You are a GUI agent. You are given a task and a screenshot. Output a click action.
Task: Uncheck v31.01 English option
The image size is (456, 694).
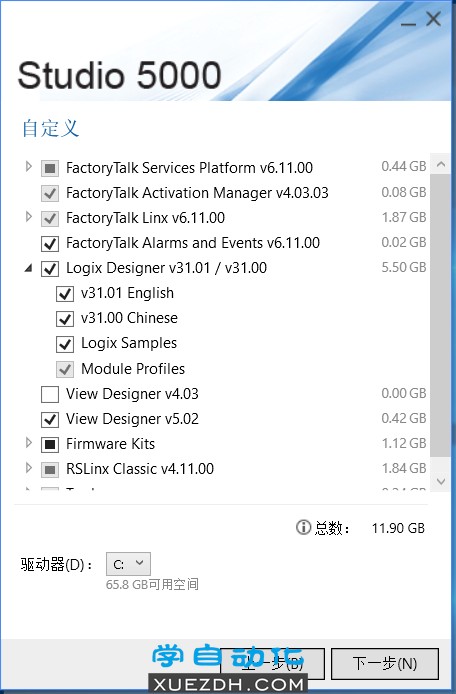point(65,294)
